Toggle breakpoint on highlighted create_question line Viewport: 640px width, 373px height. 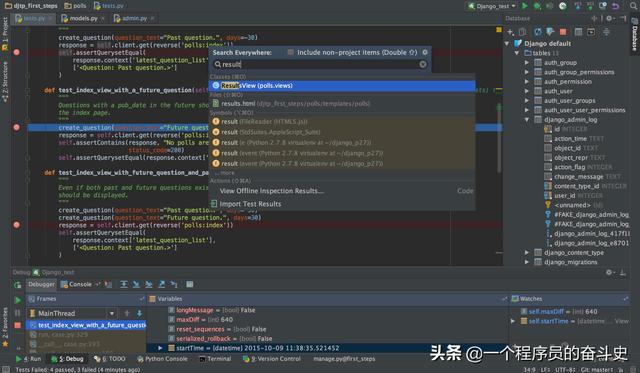click(x=16, y=127)
